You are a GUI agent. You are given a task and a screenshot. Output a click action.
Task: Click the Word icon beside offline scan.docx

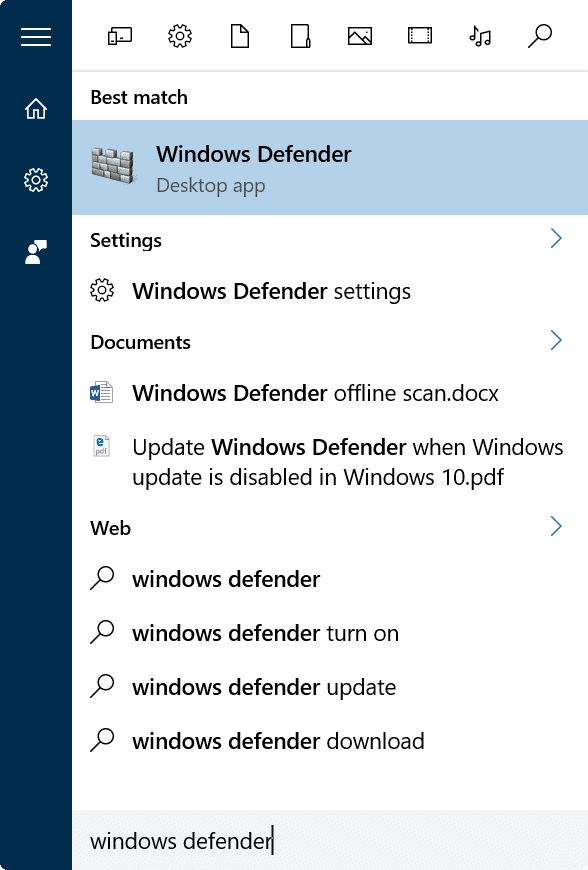point(102,393)
